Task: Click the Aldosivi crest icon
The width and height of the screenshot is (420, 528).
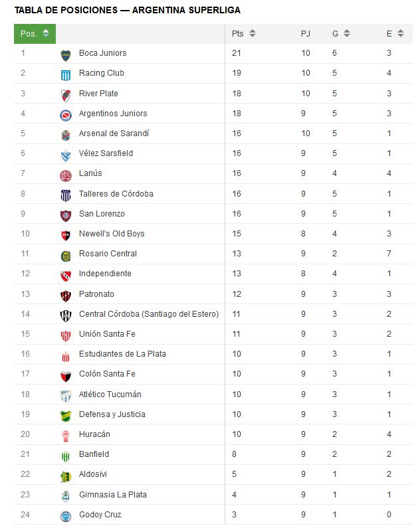Action: point(66,476)
